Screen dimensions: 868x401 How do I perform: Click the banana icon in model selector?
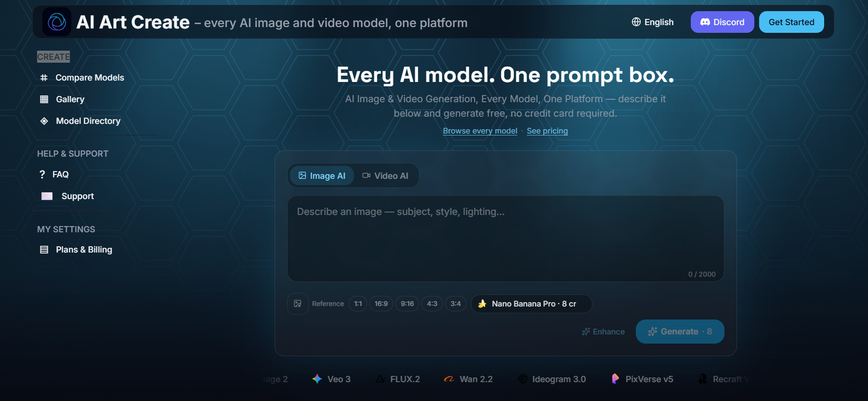[482, 304]
